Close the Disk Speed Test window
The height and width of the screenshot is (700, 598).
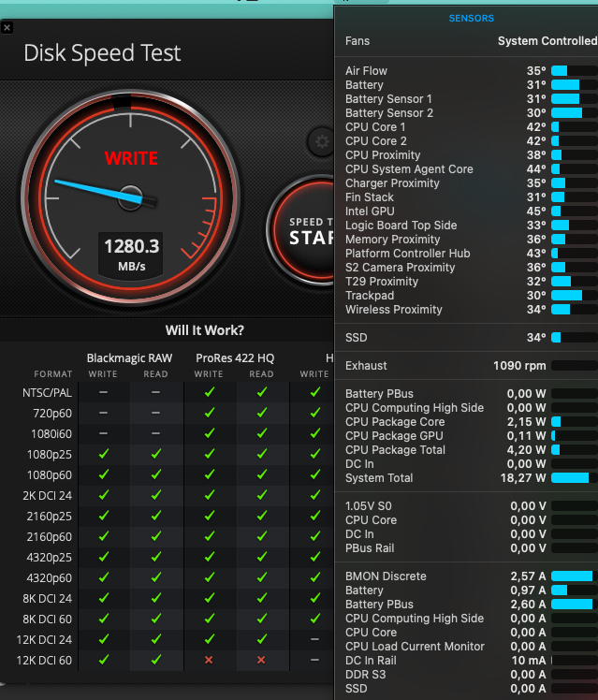coord(7,28)
